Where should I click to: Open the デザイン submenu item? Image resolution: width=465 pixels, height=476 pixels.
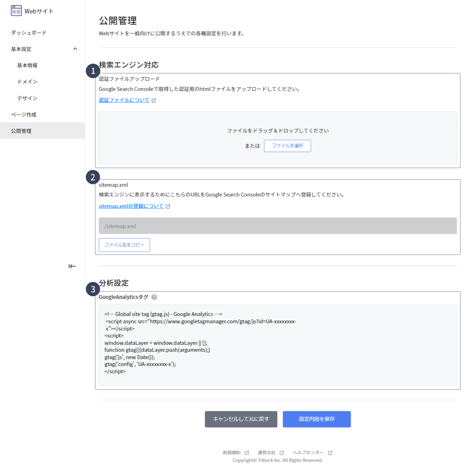27,98
